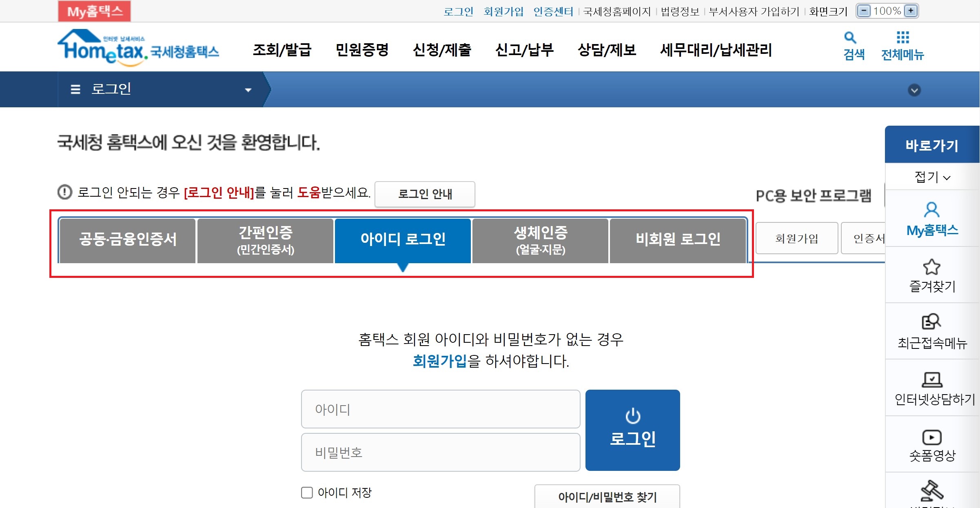Open the 조회/발급 menu
This screenshot has width=980, height=508.
282,50
